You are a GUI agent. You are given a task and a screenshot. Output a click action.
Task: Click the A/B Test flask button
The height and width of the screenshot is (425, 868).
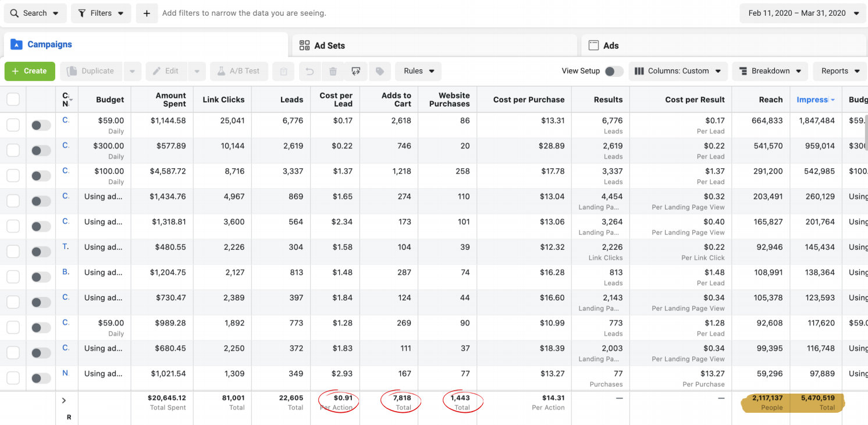pyautogui.click(x=239, y=71)
